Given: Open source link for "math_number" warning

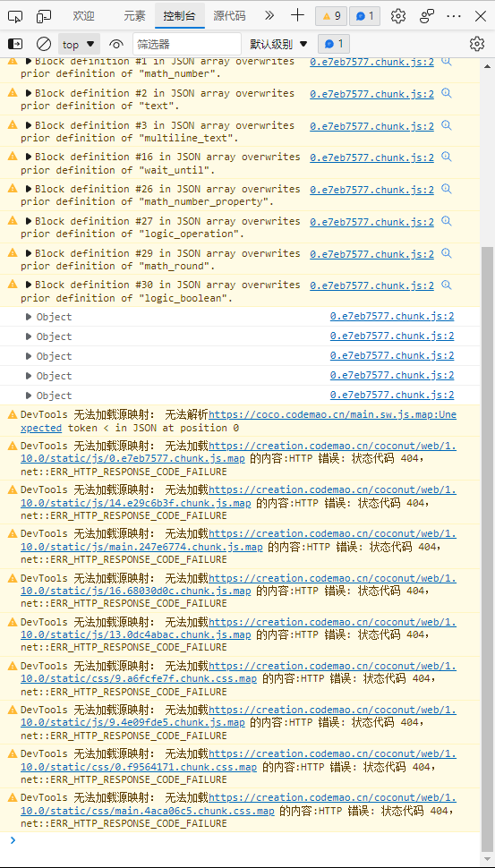Looking at the screenshot, I should 372,62.
